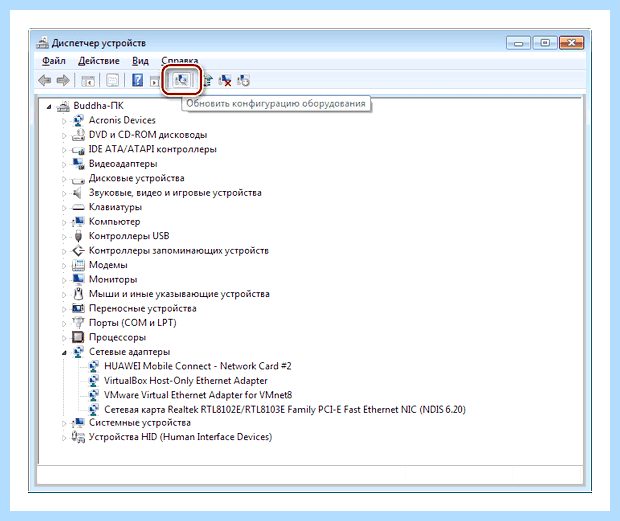Click the HUAWEI Mobile Connect adapter icon

coord(94,366)
